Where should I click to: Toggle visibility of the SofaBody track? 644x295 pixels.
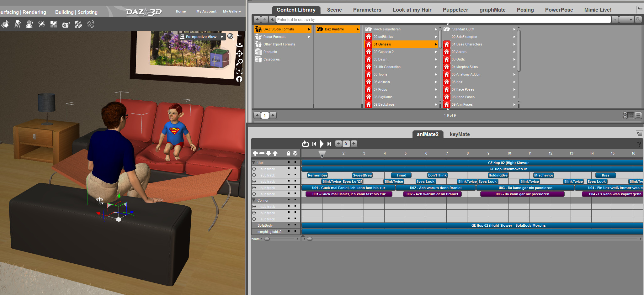pos(295,225)
